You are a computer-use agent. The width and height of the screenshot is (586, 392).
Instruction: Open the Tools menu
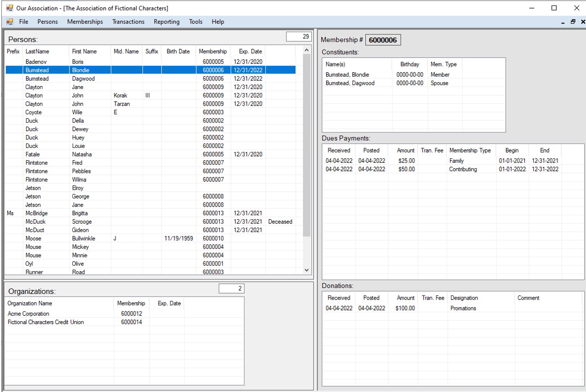(x=195, y=22)
